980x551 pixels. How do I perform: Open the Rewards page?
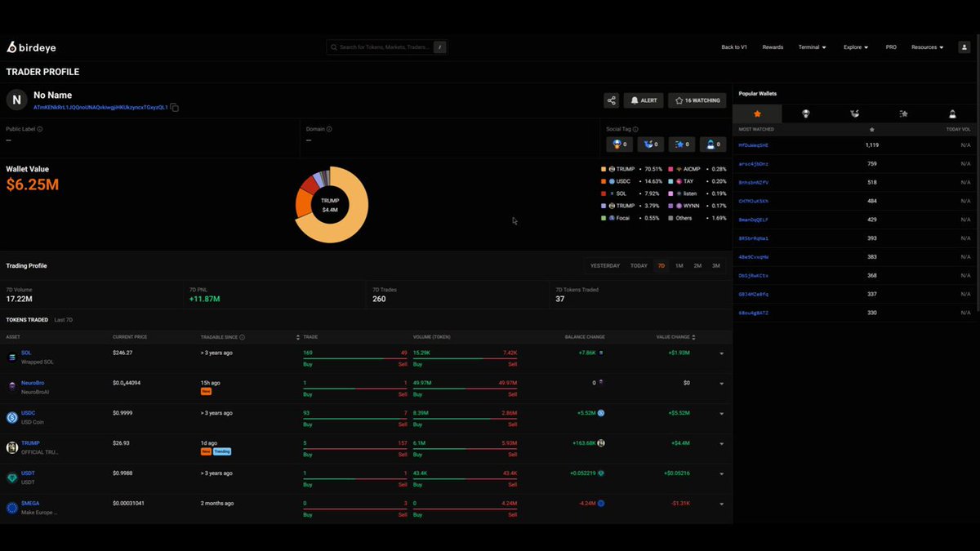(773, 47)
